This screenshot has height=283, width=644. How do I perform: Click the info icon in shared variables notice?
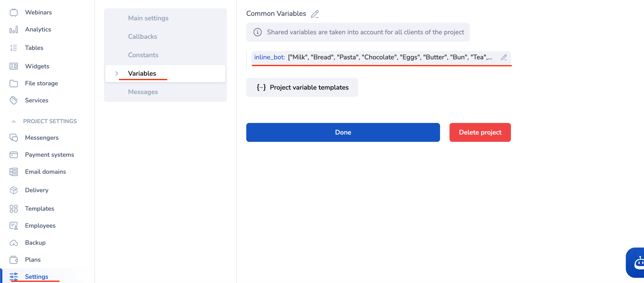click(x=257, y=32)
